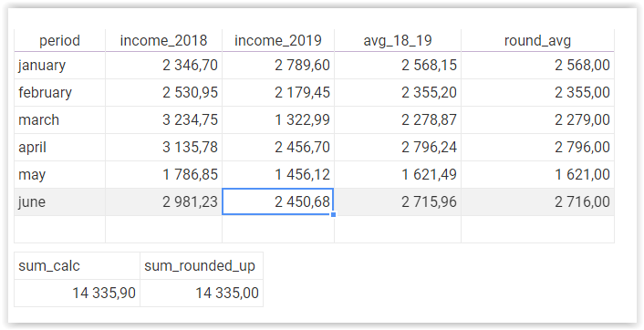Screen dimensions: 644x330
Task: Click the 'may' period cell
Action: (x=59, y=174)
